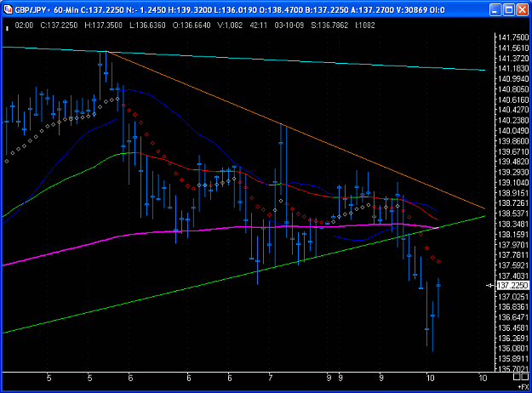Click the 03-10-09 date readout
Viewport: 532px width, 393px height.
pos(289,26)
